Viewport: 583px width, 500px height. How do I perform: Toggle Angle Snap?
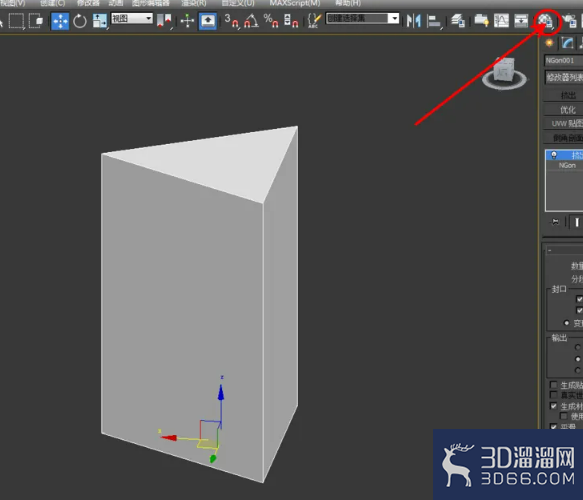click(251, 21)
